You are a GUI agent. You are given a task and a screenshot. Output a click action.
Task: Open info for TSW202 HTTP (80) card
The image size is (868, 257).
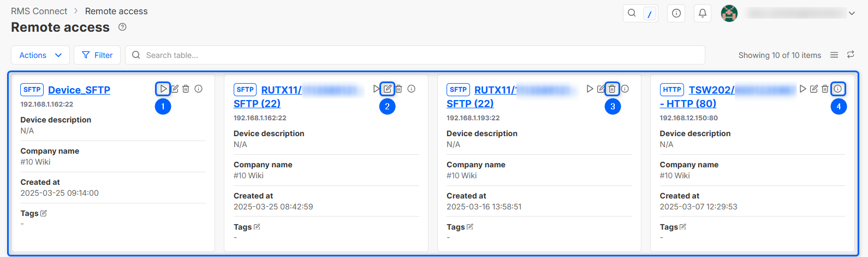(838, 89)
